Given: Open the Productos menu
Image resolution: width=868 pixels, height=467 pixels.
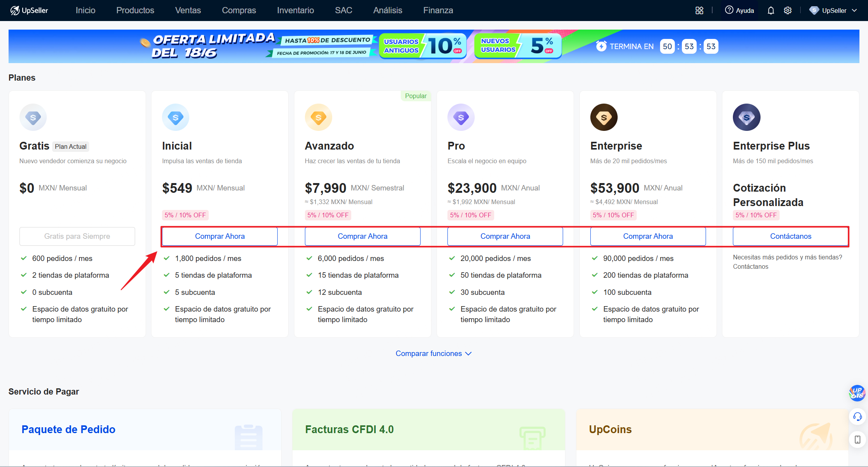Looking at the screenshot, I should tap(135, 11).
